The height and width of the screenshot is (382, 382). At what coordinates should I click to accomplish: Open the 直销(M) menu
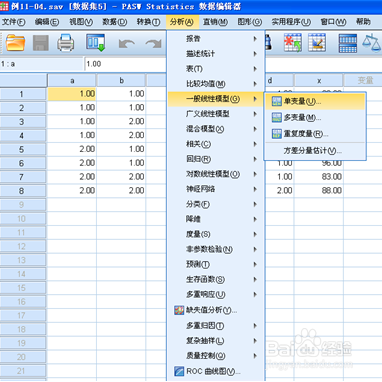(215, 22)
